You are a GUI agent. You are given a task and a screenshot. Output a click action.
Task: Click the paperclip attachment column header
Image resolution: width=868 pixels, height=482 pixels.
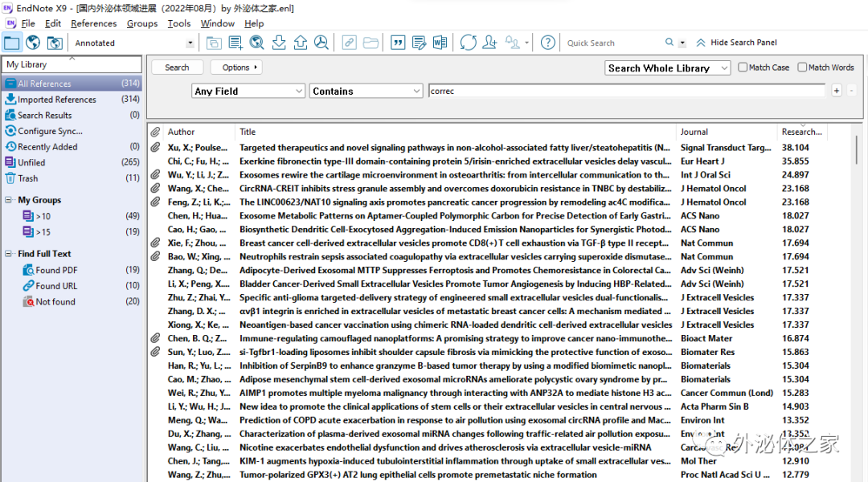coord(156,132)
